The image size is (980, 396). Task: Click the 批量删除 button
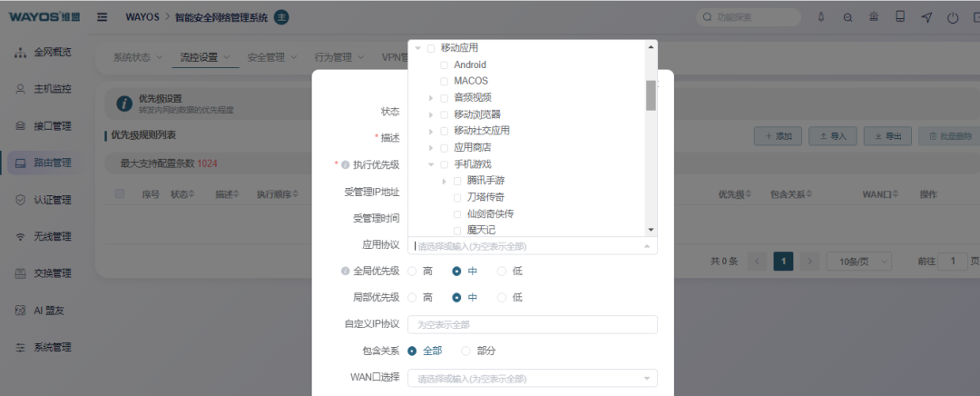tap(951, 135)
